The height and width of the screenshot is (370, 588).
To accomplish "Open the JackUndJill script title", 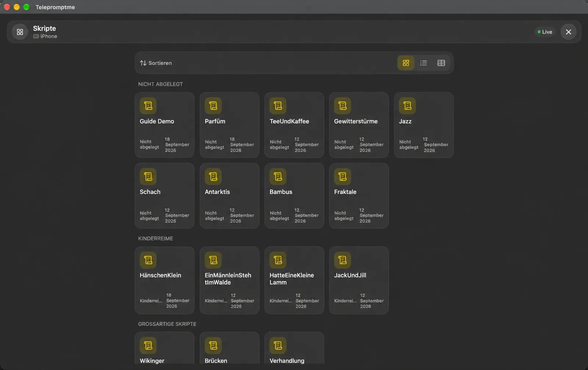I will pyautogui.click(x=350, y=275).
